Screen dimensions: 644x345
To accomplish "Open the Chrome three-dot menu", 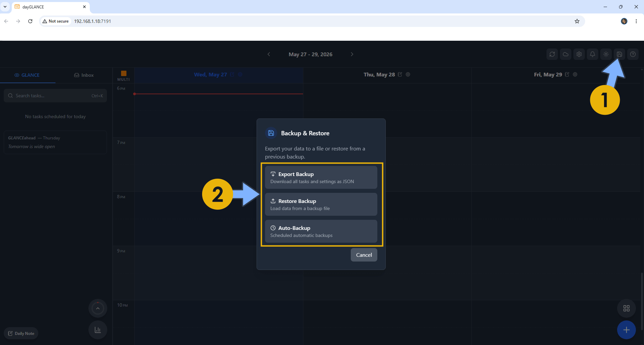I will point(636,21).
